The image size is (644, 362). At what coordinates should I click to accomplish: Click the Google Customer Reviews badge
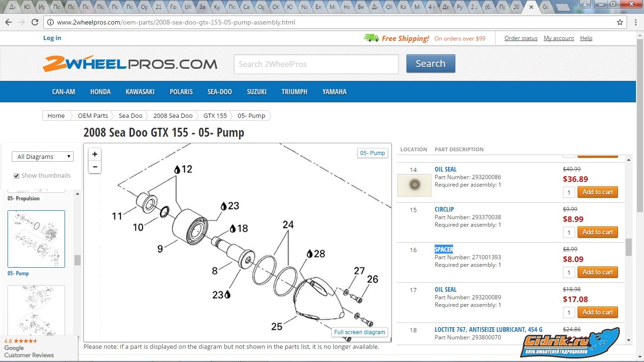[29, 348]
